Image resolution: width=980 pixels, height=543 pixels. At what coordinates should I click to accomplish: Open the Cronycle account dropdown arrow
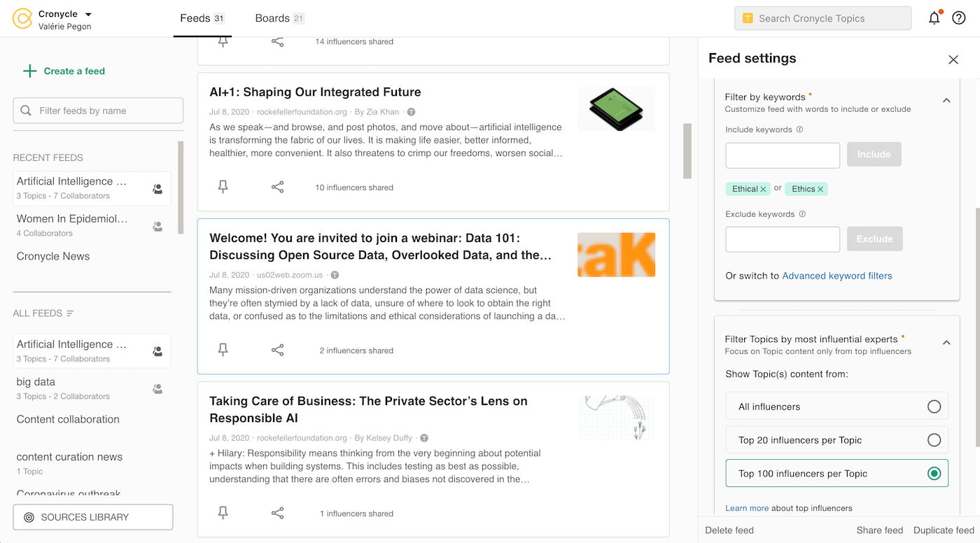[88, 14]
